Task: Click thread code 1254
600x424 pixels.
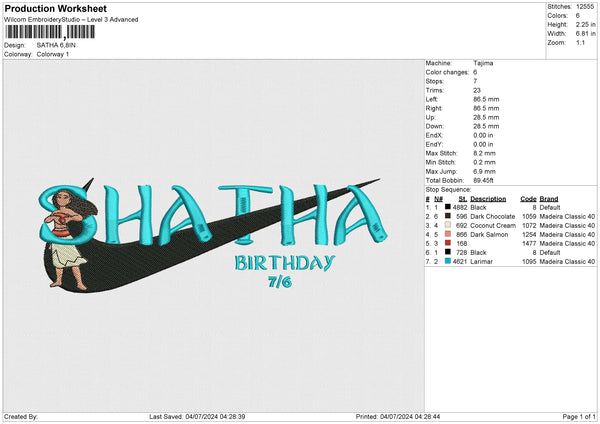Action: tap(529, 235)
